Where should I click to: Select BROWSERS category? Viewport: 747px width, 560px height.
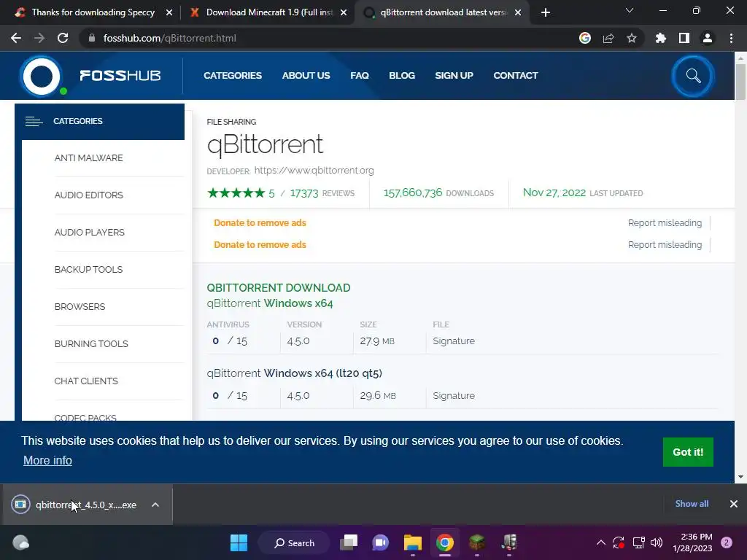80,307
